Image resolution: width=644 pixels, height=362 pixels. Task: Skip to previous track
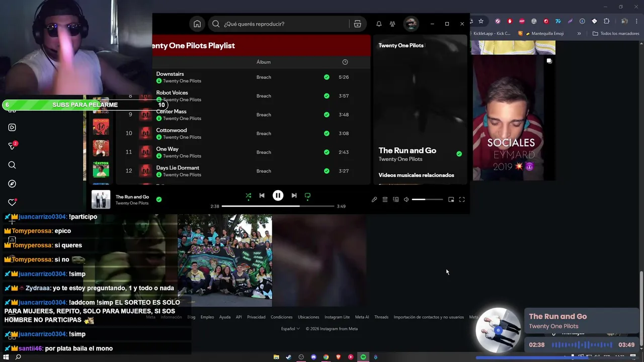pyautogui.click(x=262, y=196)
